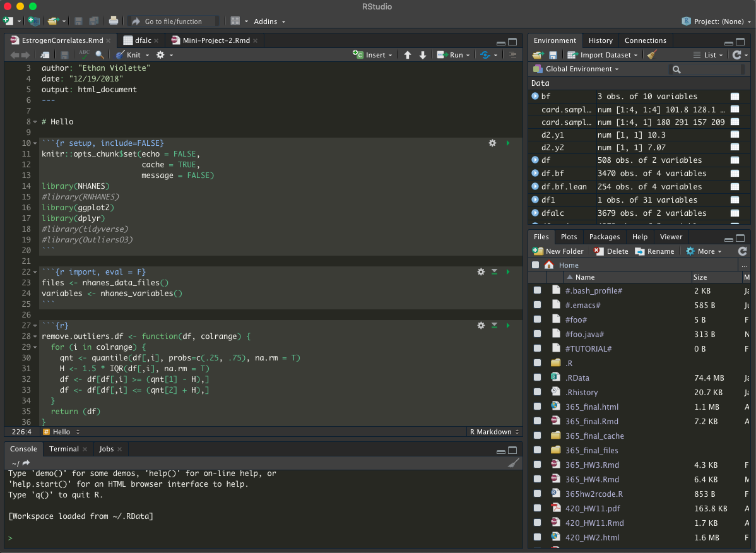Viewport: 756px width, 553px height.
Task: Toggle the select-all checkbox beside Home
Action: point(535,265)
